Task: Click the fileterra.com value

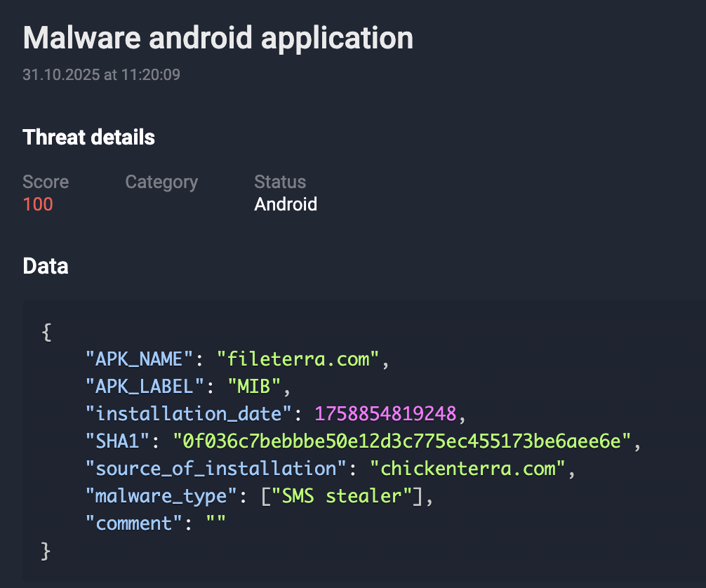Action: click(298, 359)
